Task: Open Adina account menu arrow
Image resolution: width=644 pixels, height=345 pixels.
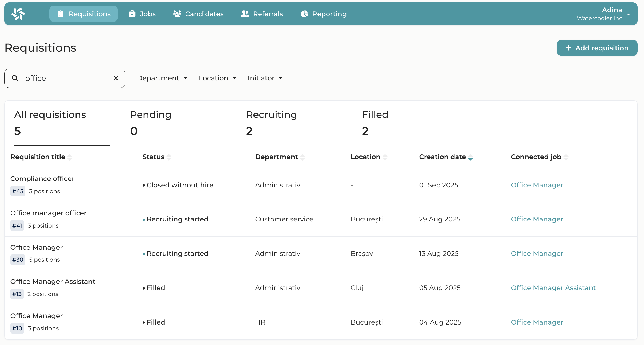Action: pyautogui.click(x=629, y=14)
